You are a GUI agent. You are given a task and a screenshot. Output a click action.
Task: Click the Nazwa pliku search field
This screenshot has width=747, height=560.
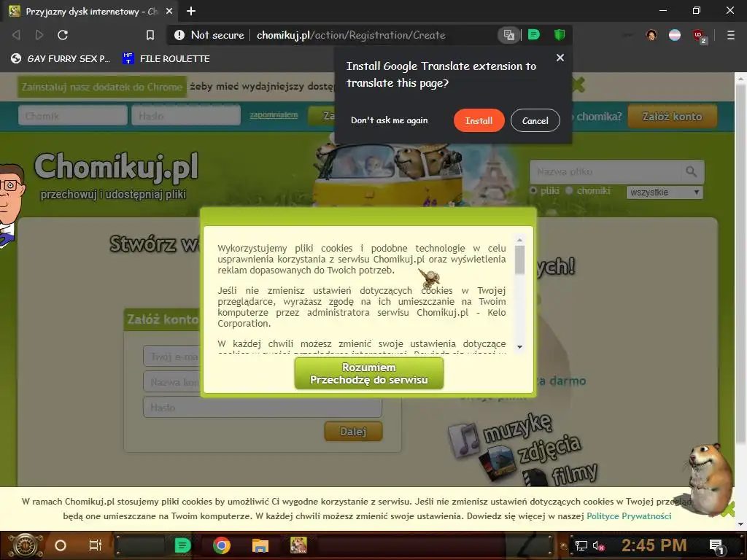[605, 171]
